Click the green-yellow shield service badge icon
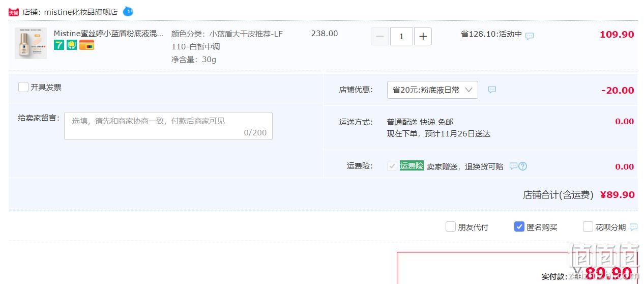The image size is (644, 284). pyautogui.click(x=72, y=45)
